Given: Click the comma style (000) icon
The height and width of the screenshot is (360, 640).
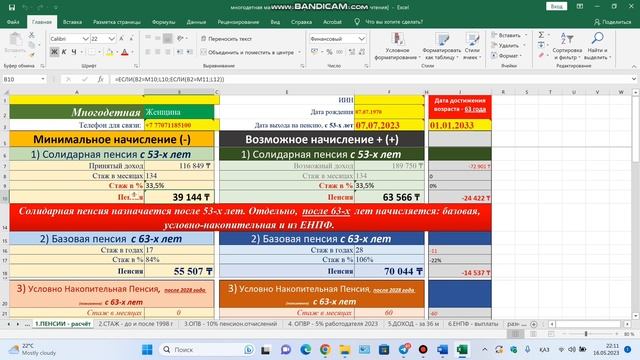Looking at the screenshot, I should point(340,52).
